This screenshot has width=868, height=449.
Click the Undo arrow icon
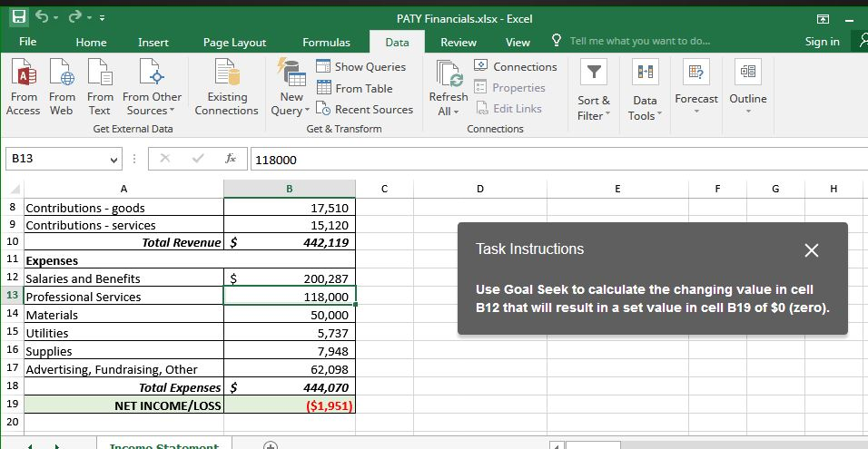[x=42, y=17]
